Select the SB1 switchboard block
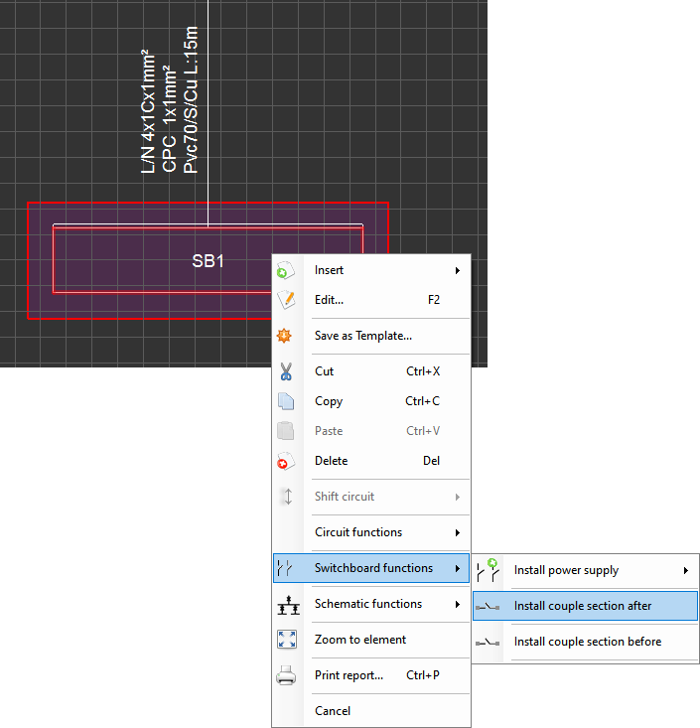The height and width of the screenshot is (728, 700). [208, 260]
